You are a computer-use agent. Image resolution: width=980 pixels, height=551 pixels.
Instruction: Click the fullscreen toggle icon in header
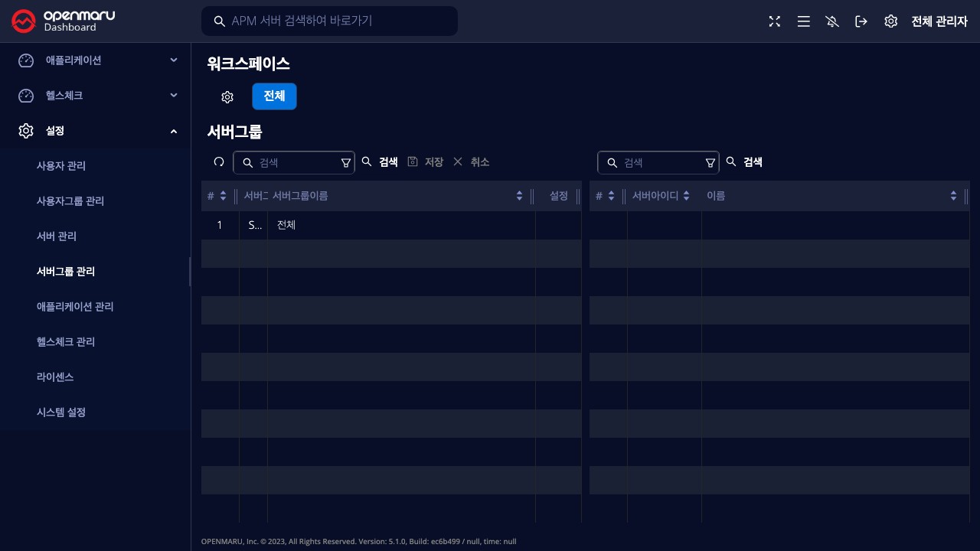(x=775, y=21)
